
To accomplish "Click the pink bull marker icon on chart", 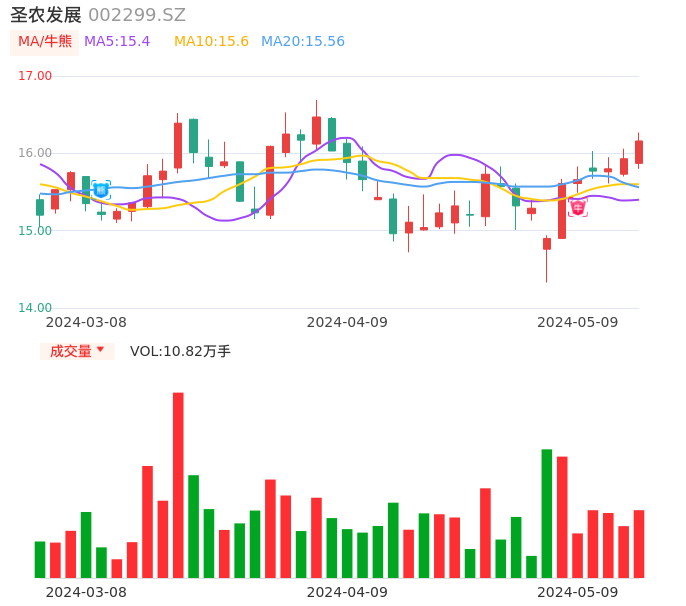I will (578, 208).
